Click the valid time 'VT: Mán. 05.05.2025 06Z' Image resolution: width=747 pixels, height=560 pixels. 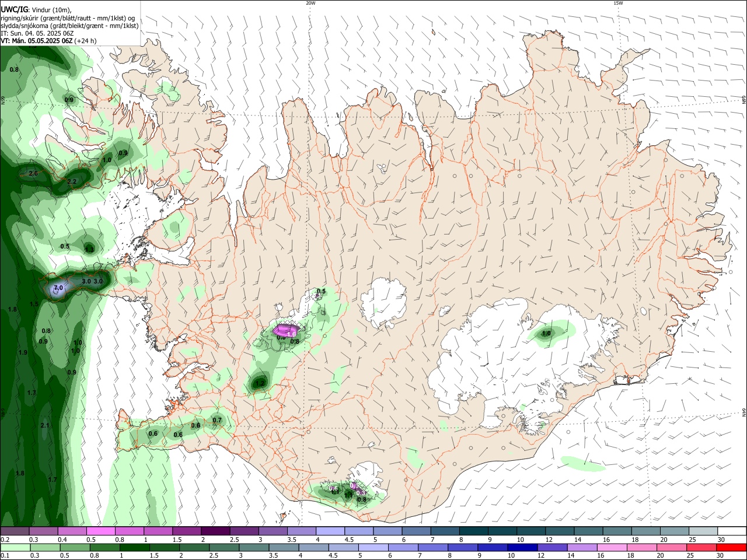(37, 41)
